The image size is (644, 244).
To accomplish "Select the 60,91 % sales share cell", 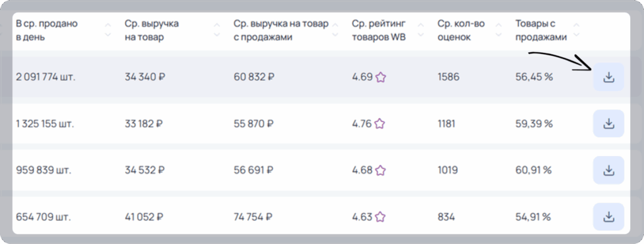I will coord(533,170).
